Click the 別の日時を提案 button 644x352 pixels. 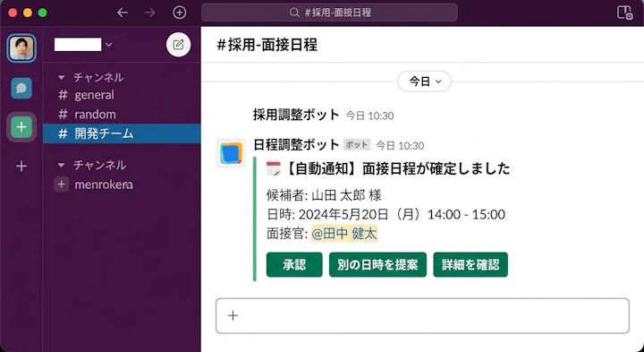(377, 264)
